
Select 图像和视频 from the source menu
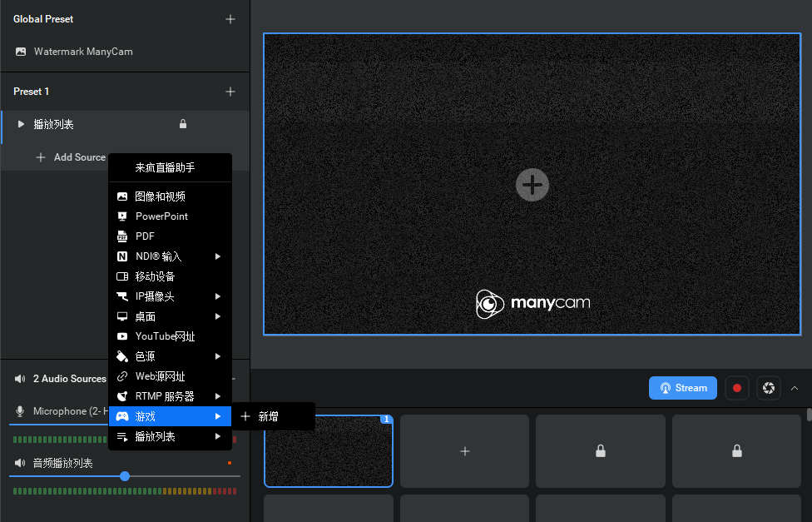tap(170, 196)
